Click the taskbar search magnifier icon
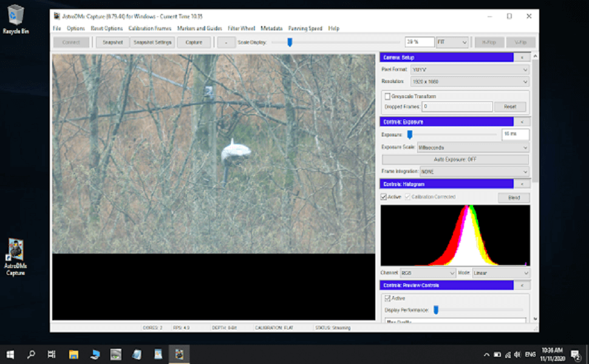589x364 pixels. pos(31,354)
